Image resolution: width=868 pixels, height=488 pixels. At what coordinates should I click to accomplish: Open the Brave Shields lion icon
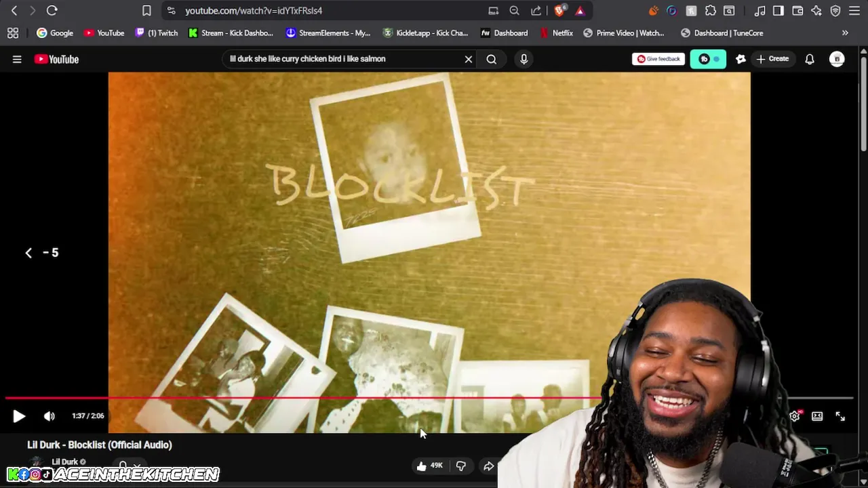click(559, 11)
